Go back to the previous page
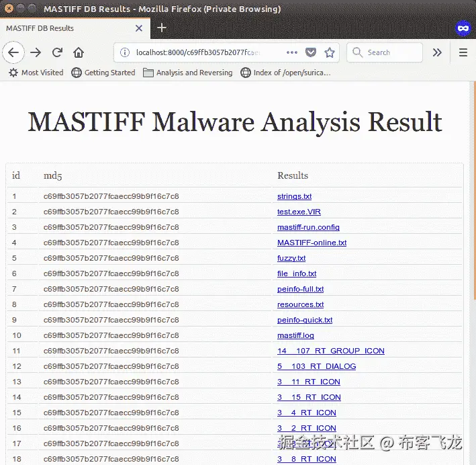 [13, 52]
